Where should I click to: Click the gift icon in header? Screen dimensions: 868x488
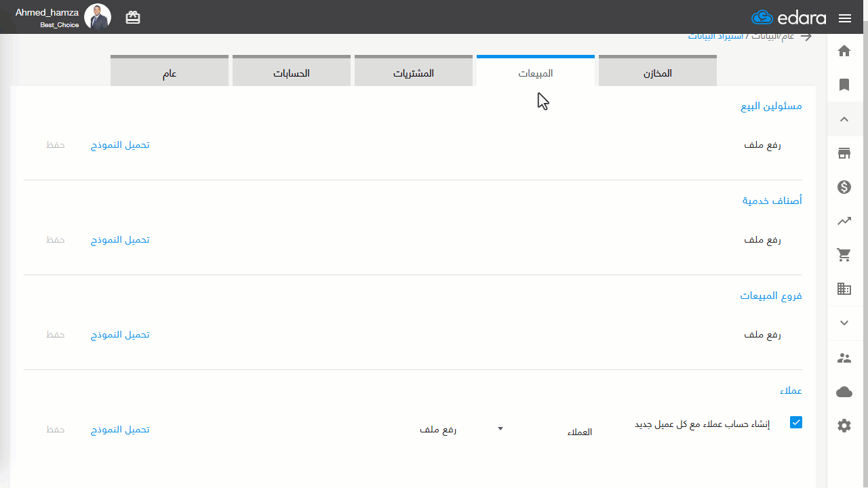(133, 18)
